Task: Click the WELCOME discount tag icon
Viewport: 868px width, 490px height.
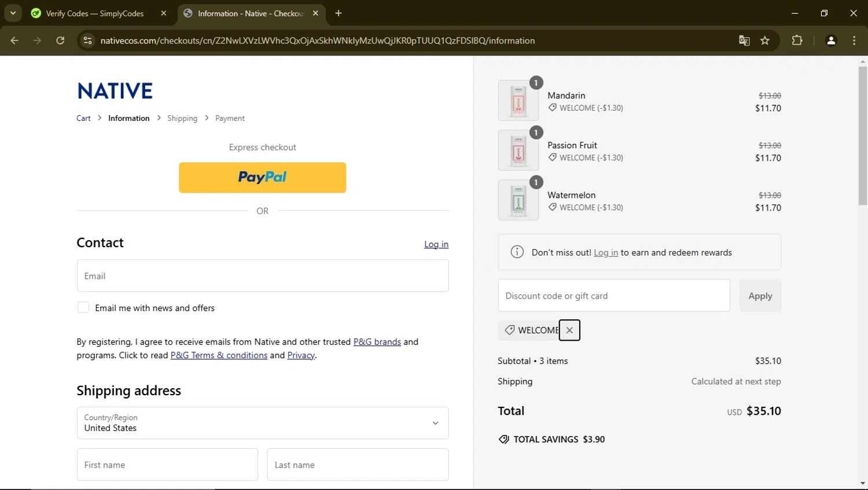Action: (x=509, y=330)
